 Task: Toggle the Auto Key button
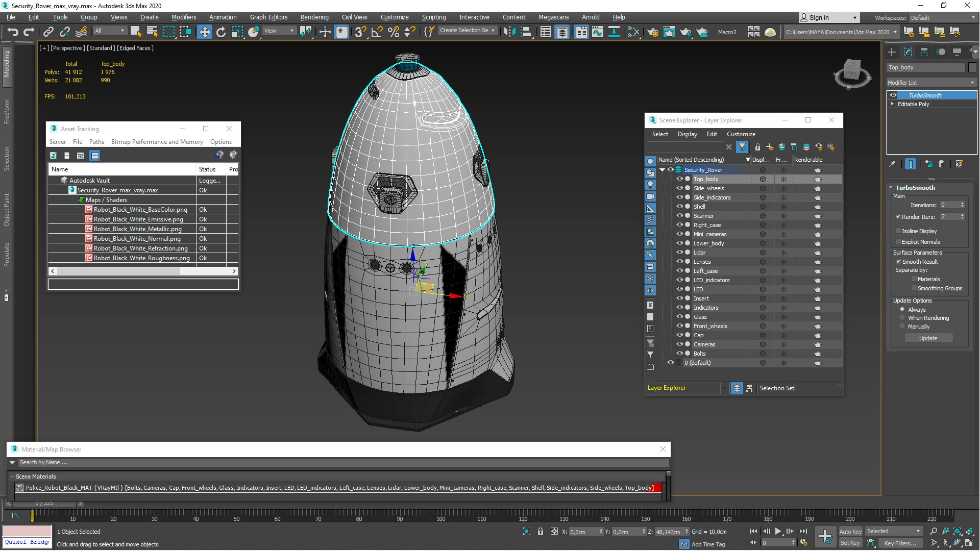(x=850, y=531)
